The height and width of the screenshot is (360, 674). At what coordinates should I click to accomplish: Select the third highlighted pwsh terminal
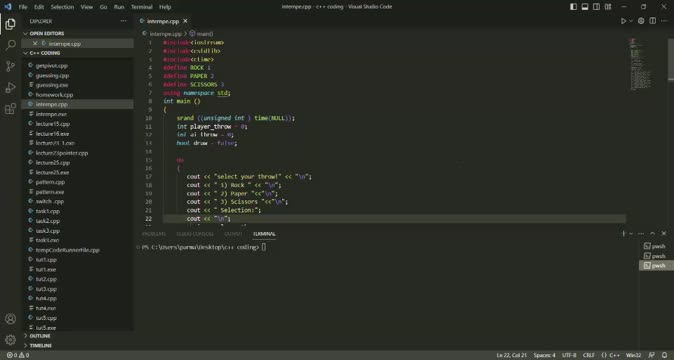[x=655, y=265]
